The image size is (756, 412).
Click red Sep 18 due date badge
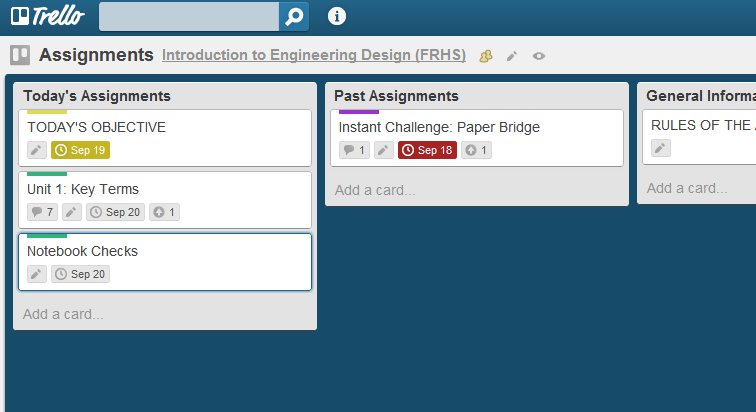pyautogui.click(x=427, y=150)
